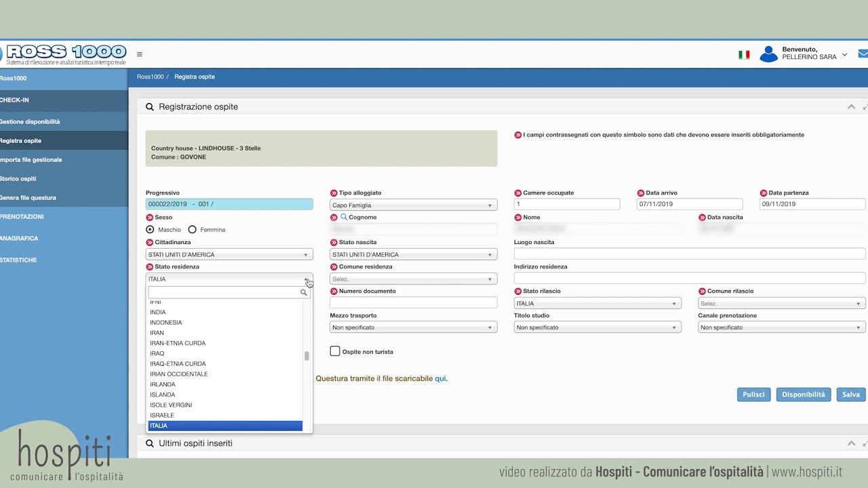Click the Cognome search magnifier icon

click(x=344, y=218)
